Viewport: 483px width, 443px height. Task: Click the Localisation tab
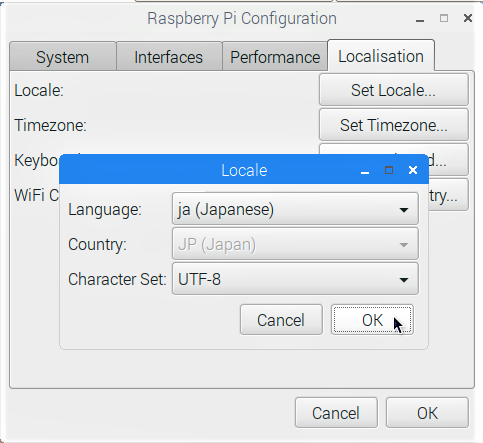coord(381,56)
